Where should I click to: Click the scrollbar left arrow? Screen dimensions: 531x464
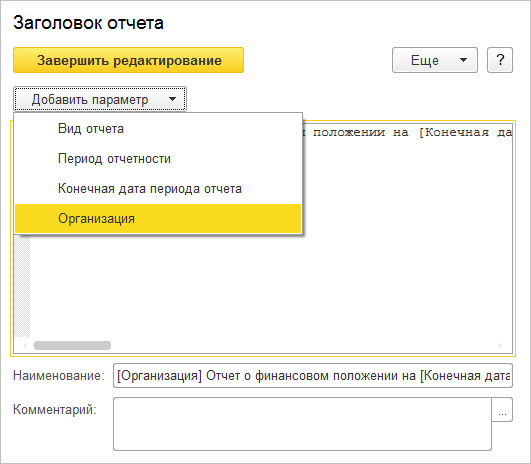pos(24,345)
